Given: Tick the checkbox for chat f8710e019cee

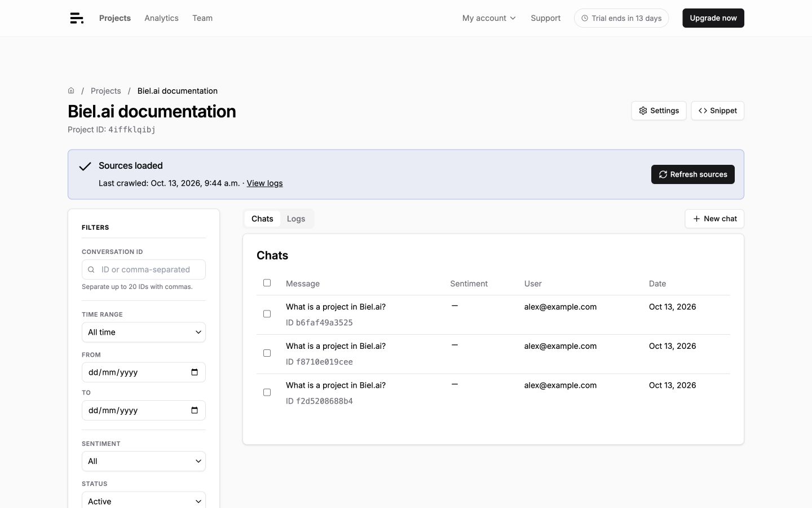Looking at the screenshot, I should 267,353.
